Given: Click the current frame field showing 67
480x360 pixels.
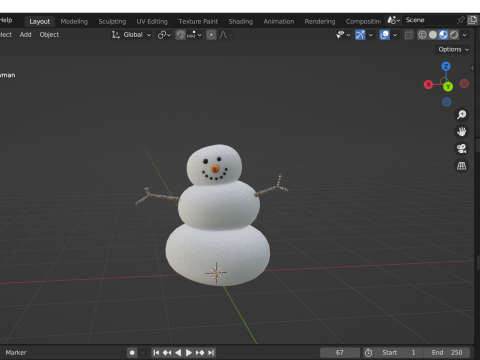Looking at the screenshot, I should coord(340,353).
